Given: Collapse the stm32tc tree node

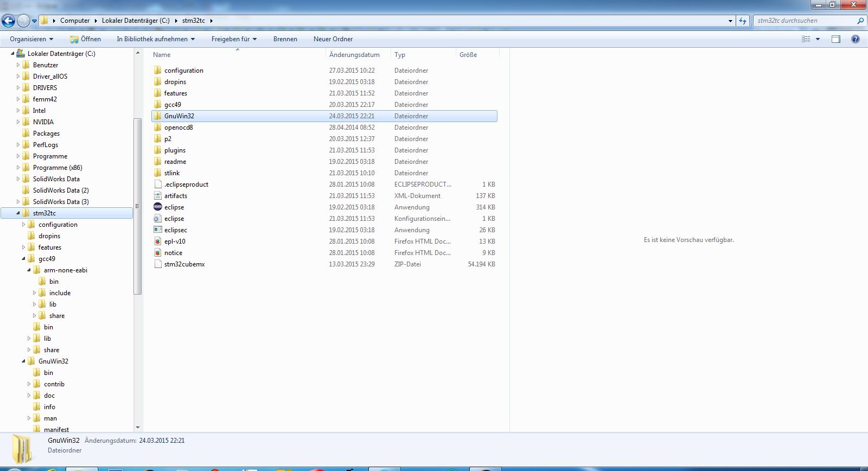Looking at the screenshot, I should tap(18, 213).
